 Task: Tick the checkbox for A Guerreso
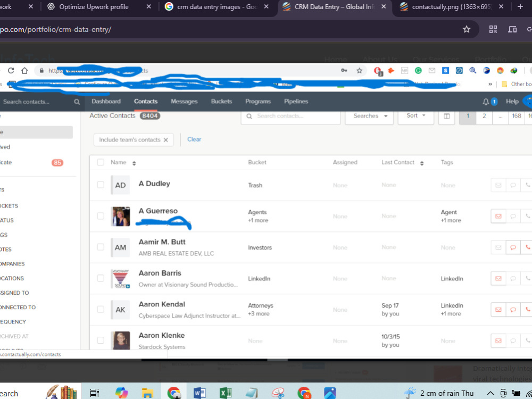101,216
